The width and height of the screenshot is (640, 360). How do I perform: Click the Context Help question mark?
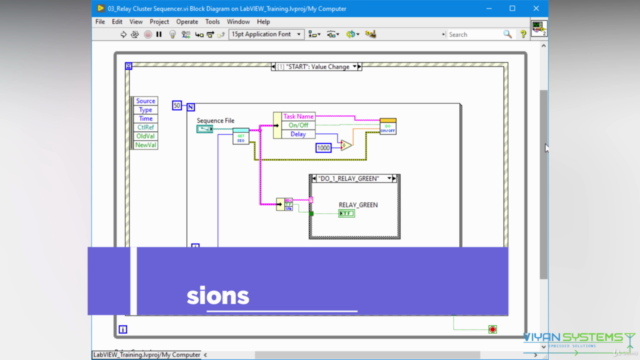click(523, 35)
